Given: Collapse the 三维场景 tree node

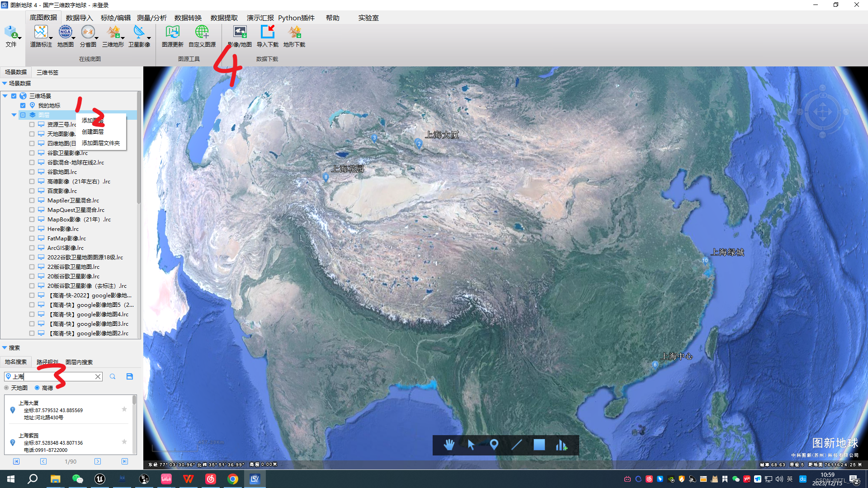Looking at the screenshot, I should pyautogui.click(x=5, y=96).
